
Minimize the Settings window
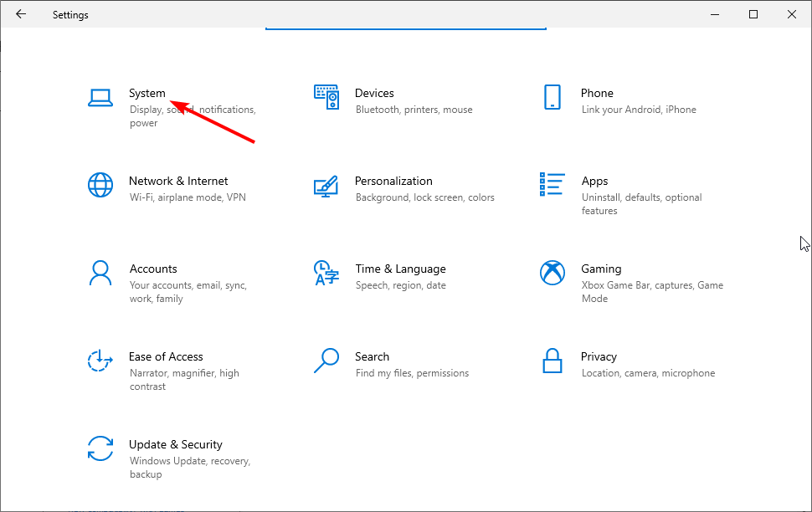(x=715, y=14)
